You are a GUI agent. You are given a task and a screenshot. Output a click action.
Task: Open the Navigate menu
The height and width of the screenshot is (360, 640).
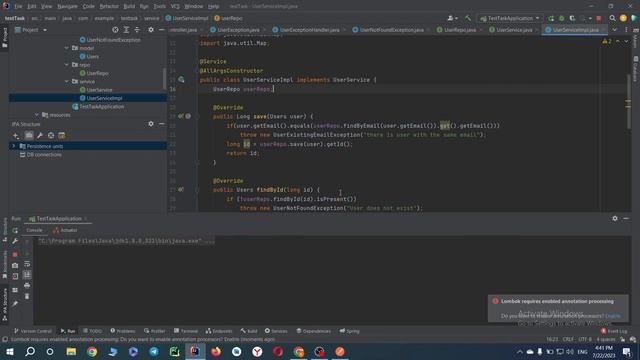[x=67, y=6]
